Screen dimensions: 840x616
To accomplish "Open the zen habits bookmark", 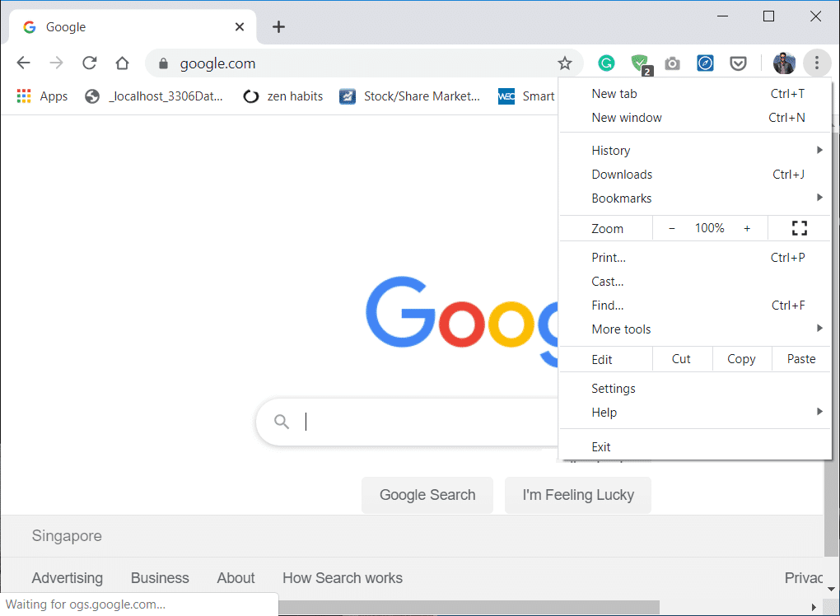I will [x=293, y=96].
